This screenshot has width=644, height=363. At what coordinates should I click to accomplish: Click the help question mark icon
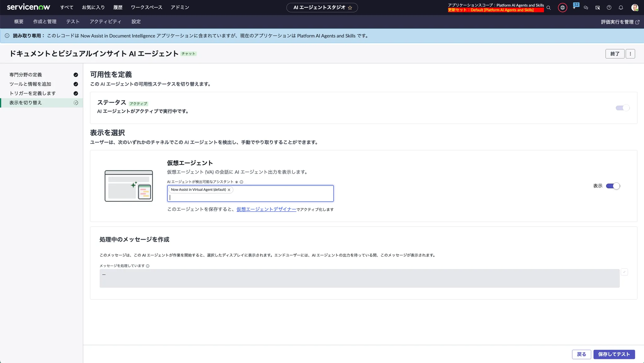[609, 8]
